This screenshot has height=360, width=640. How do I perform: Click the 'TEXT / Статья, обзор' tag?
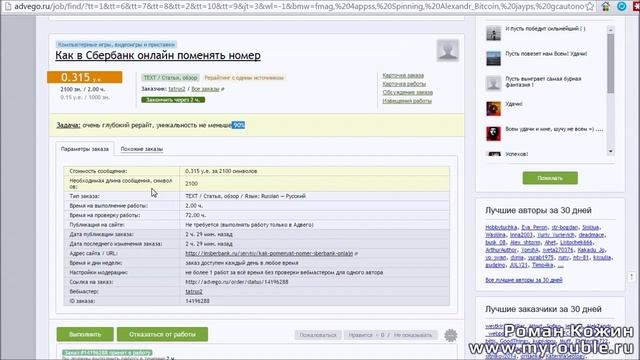[x=171, y=78]
